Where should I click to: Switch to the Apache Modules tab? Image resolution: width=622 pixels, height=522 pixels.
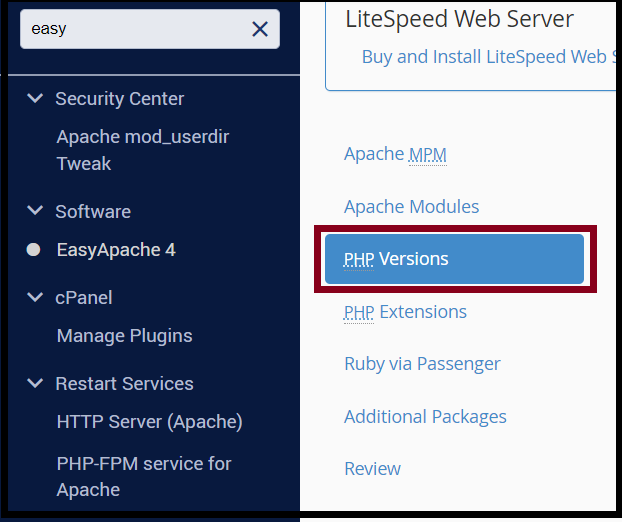click(x=411, y=207)
